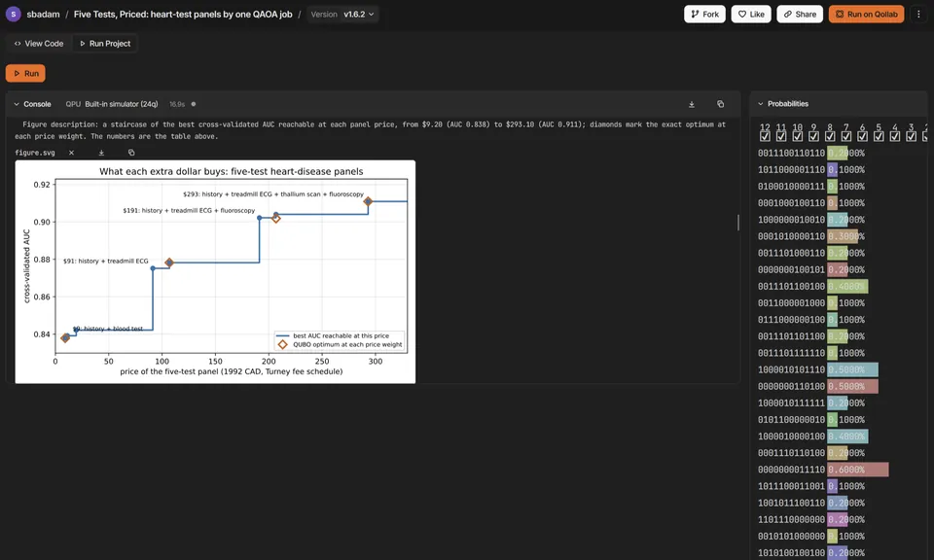Switch to the Run Project tab
The image size is (934, 560).
(105, 44)
